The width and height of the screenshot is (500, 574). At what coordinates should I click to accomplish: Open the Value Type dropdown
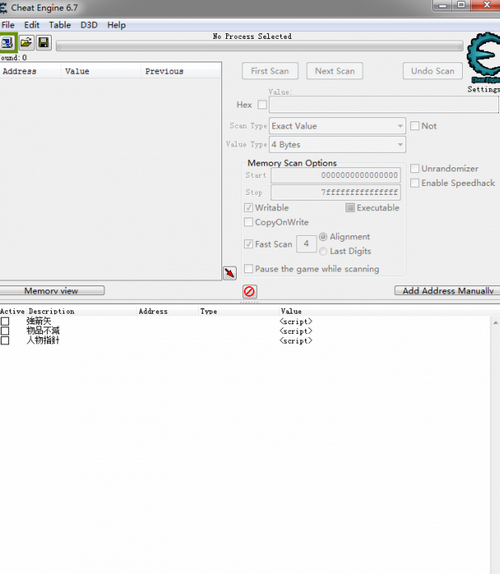[337, 145]
